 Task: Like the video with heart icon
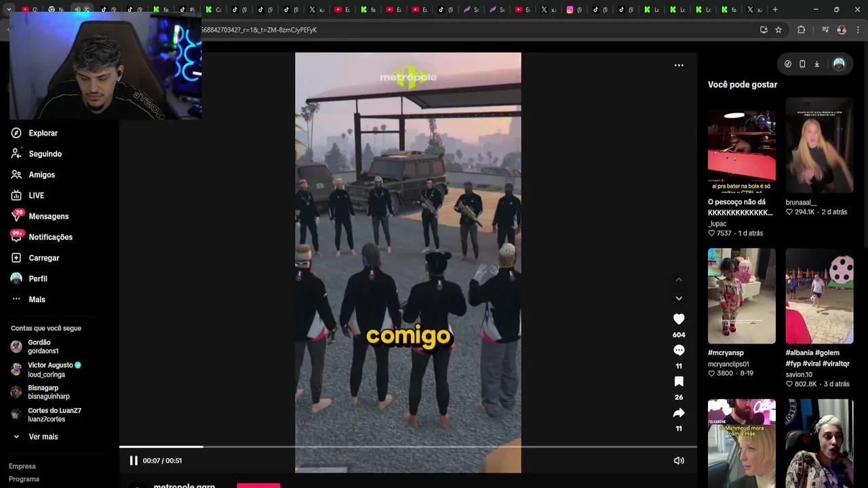(679, 319)
